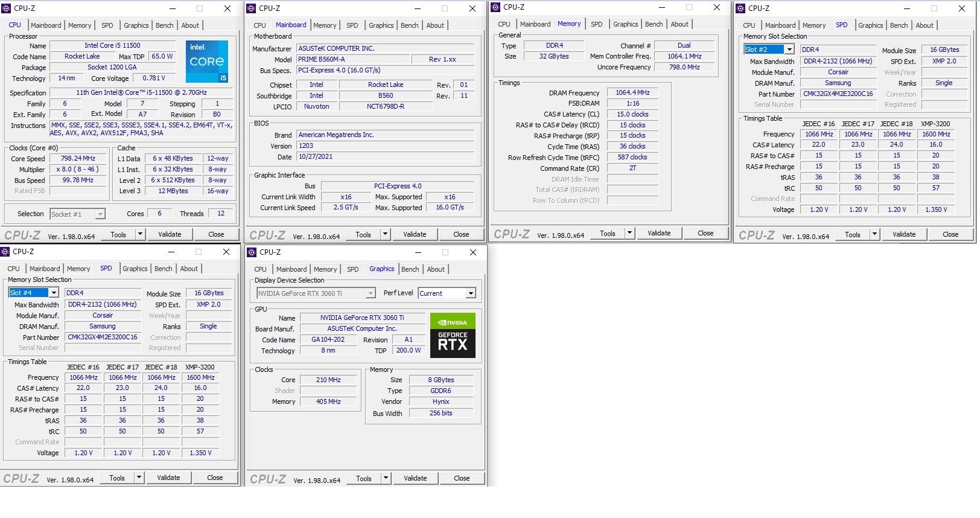
Task: Click the CPU-Z title icon in the processor window
Action: click(7, 8)
